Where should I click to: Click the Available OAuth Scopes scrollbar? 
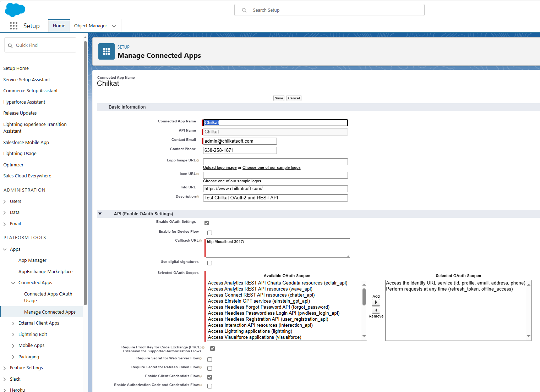tap(364, 297)
